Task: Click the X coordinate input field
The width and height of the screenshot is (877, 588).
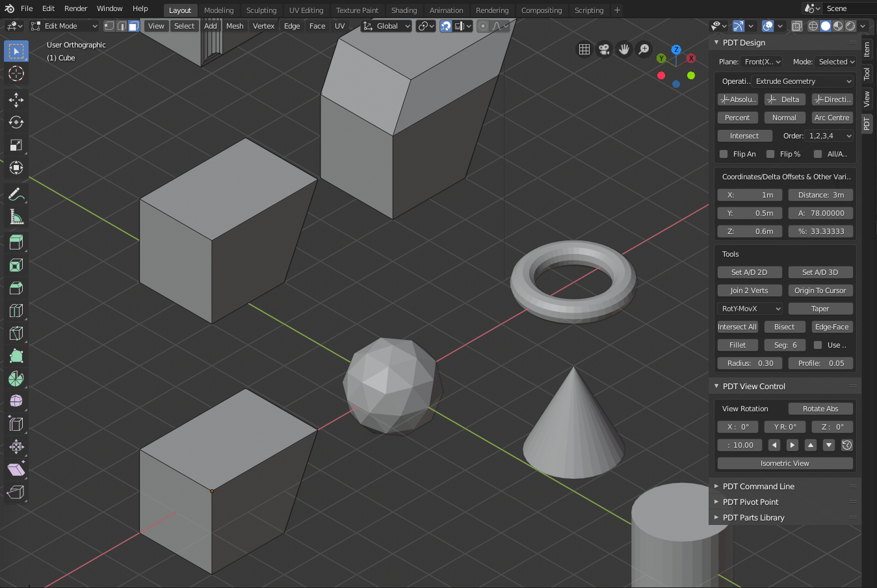Action: 750,195
